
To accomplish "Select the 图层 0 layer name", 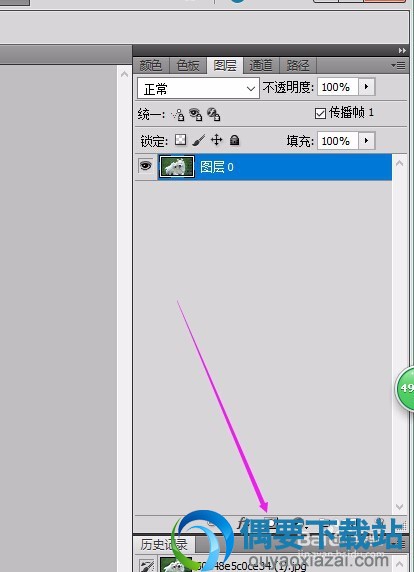I will coord(217,167).
